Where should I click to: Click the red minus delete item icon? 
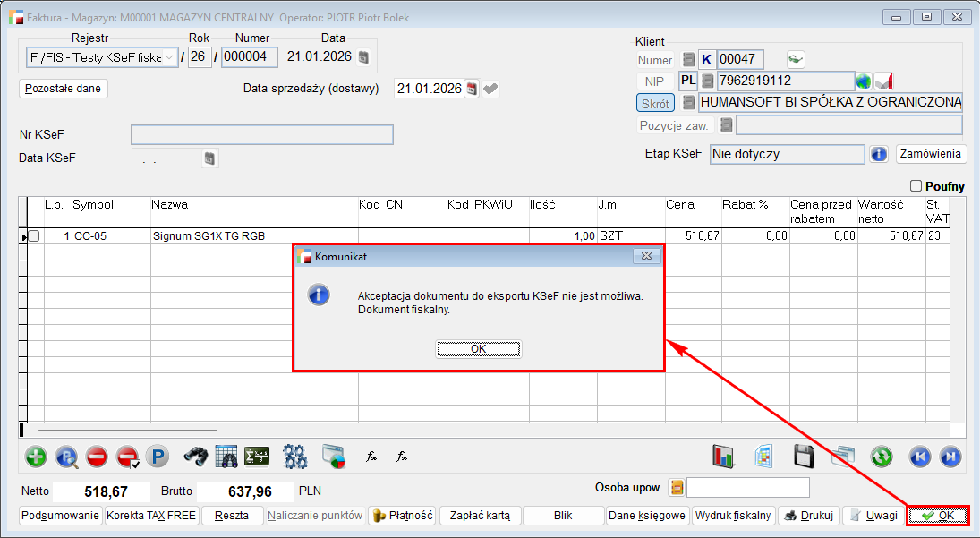point(97,457)
